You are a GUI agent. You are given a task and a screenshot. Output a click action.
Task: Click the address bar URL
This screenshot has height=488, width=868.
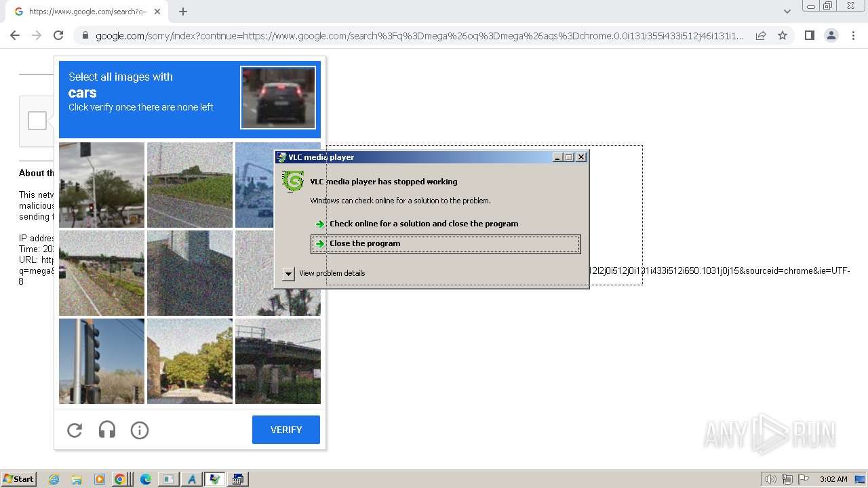click(x=419, y=36)
